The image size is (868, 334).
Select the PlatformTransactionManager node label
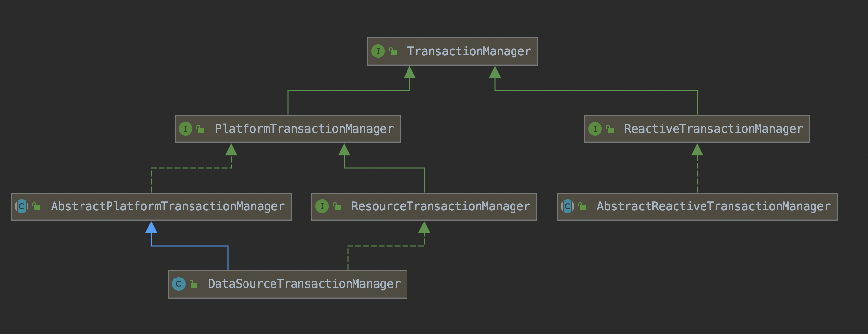click(x=304, y=129)
